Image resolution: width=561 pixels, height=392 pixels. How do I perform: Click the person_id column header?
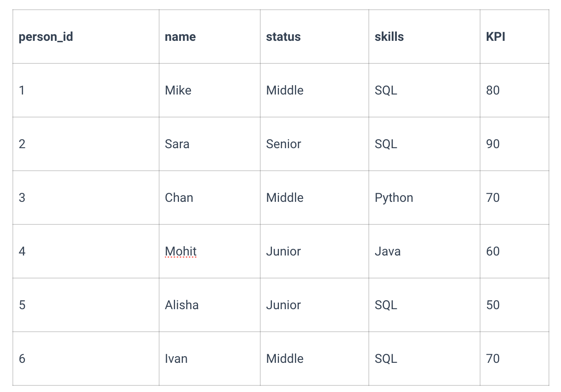(x=86, y=37)
